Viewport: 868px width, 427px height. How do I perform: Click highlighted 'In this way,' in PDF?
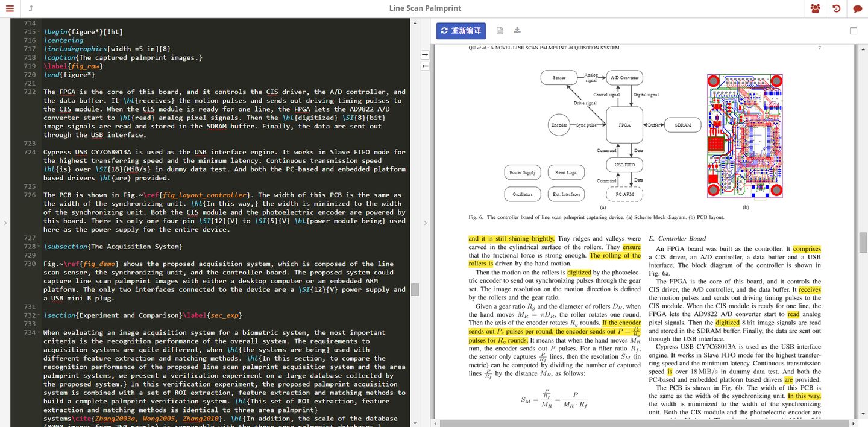(804, 396)
